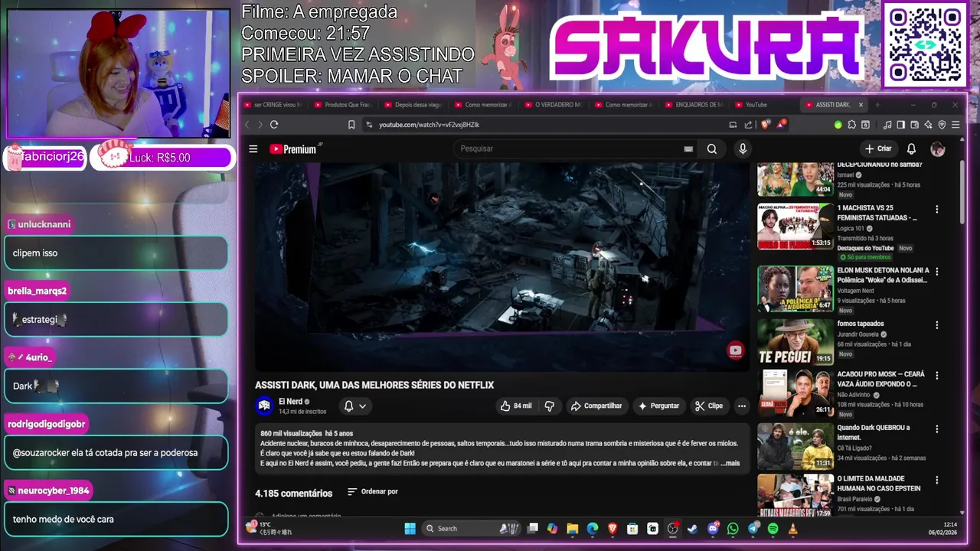Open options for ELON MUSK DETONA NOLAN video
The width and height of the screenshot is (980, 551).
[x=936, y=272]
